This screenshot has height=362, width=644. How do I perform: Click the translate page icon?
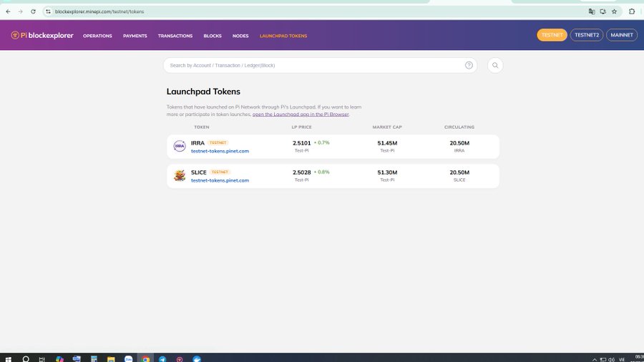coord(592,11)
